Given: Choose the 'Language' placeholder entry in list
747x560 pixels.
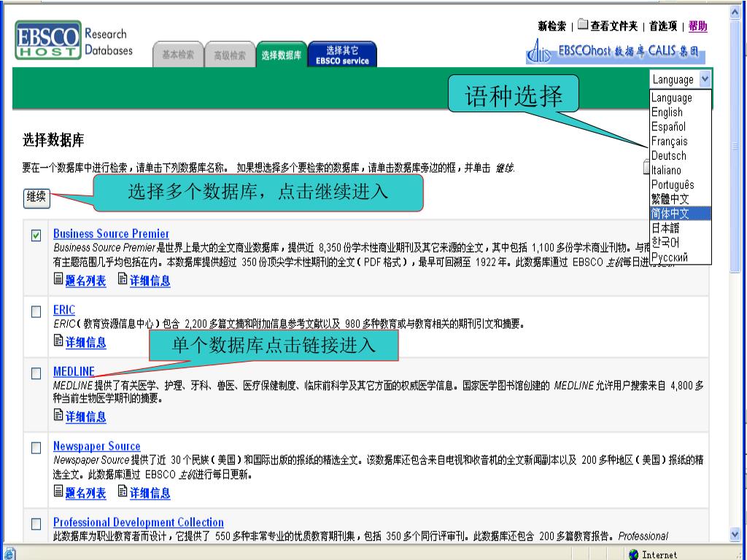Looking at the screenshot, I should [x=681, y=98].
